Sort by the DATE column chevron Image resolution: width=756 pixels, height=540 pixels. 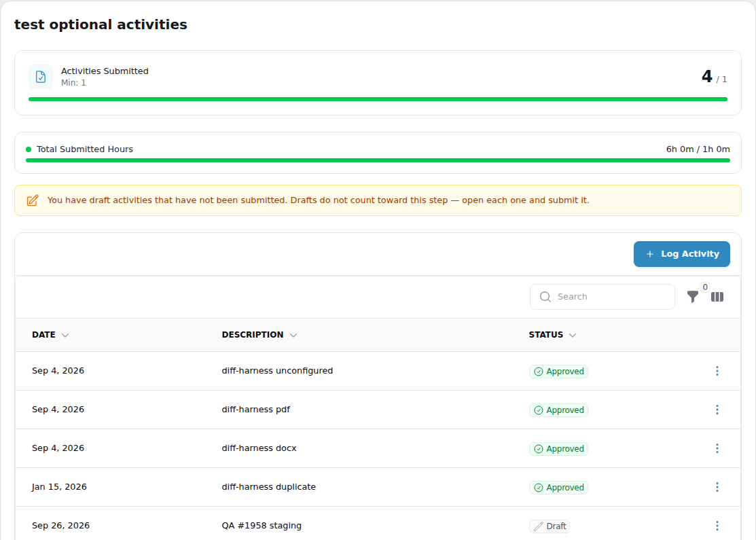[x=65, y=335]
